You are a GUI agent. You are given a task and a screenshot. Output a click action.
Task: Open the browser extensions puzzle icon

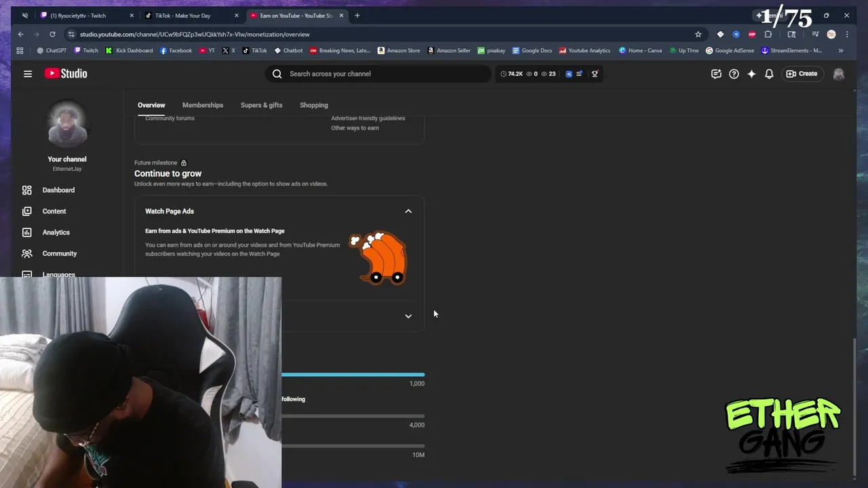pyautogui.click(x=768, y=35)
